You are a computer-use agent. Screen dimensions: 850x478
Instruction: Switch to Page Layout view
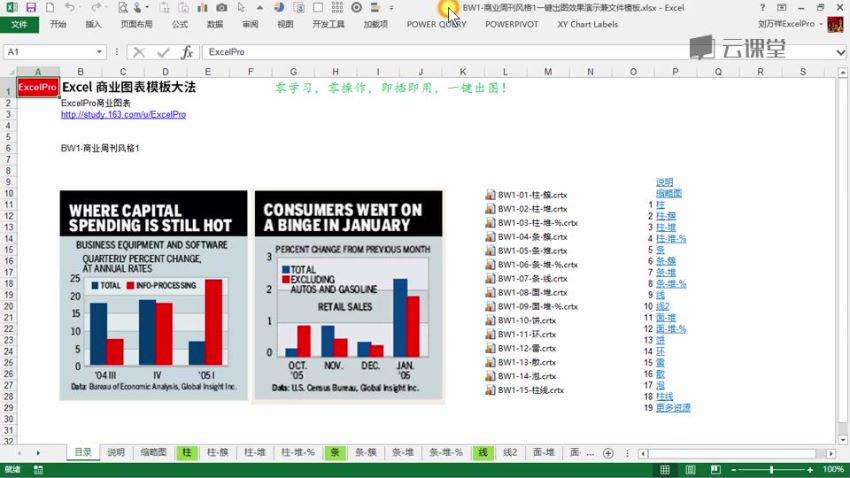pyautogui.click(x=690, y=470)
